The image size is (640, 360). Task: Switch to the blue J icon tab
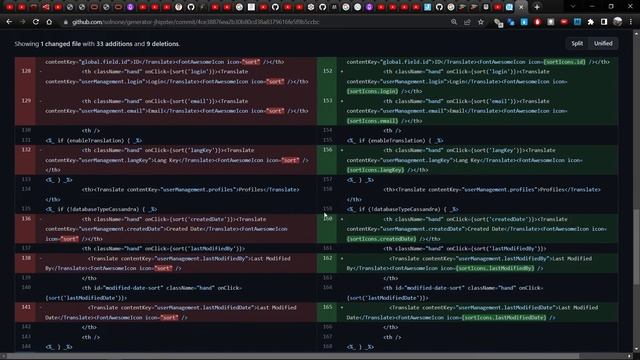[427, 7]
